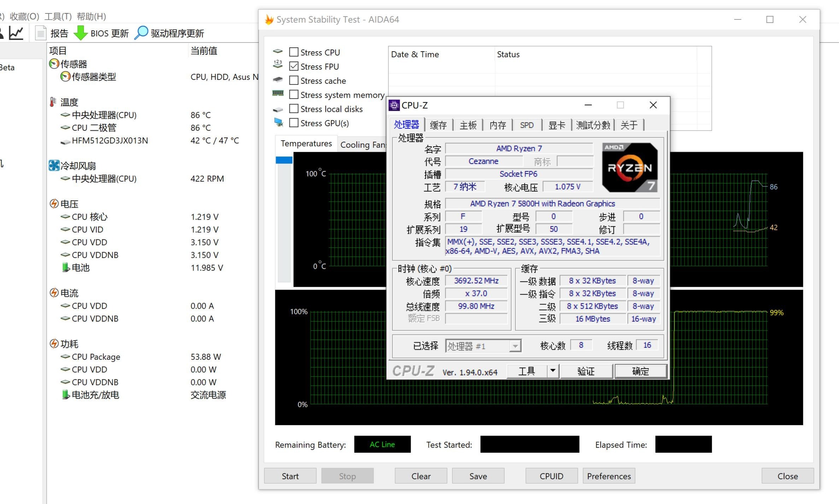Screen dimensions: 839x504
Task: Switch to the 显卡 tab in CPU-Z
Action: click(557, 125)
